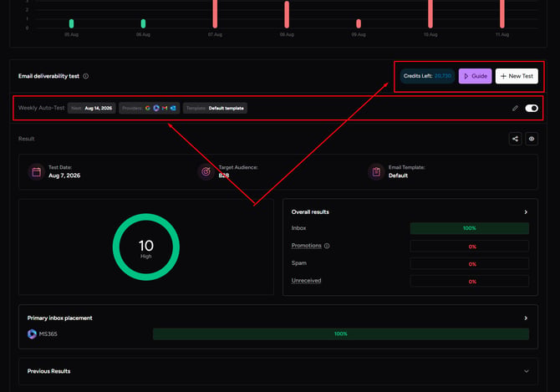Click the Gmail provider icon
Screen dimensions: 560x392
coord(165,108)
